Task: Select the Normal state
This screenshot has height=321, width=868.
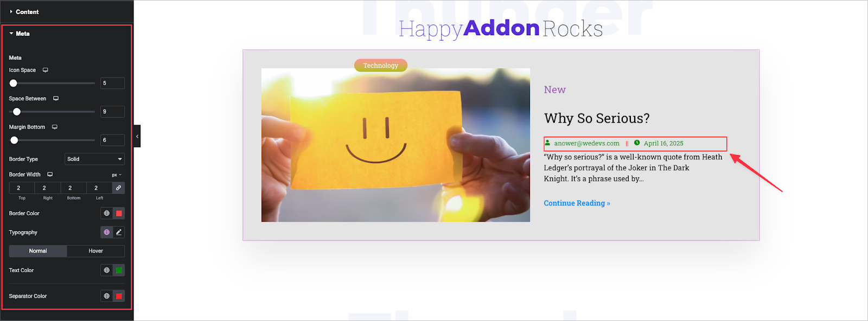Action: click(38, 251)
